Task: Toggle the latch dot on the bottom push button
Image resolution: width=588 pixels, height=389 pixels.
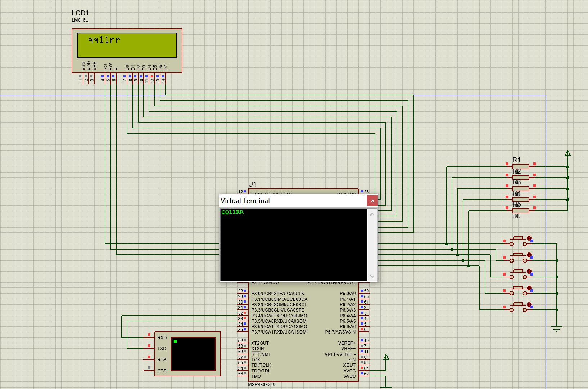Action: tap(529, 304)
